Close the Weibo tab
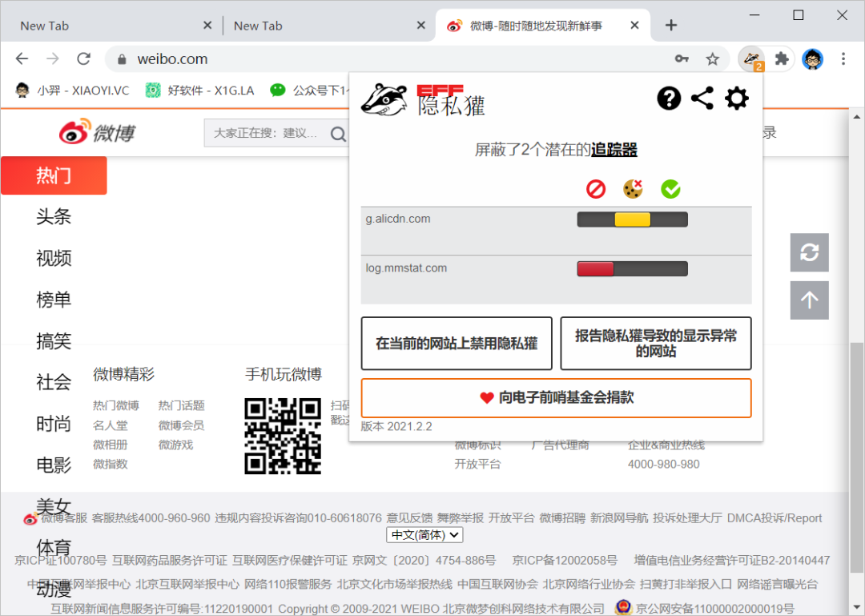The height and width of the screenshot is (616, 865). [x=634, y=26]
